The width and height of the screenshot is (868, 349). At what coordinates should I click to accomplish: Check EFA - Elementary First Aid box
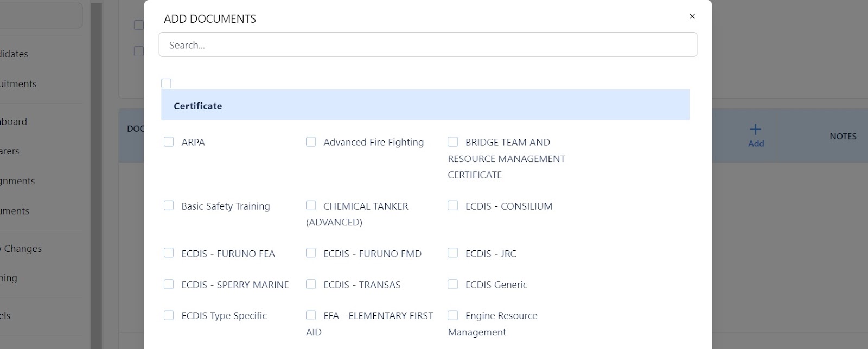click(311, 315)
